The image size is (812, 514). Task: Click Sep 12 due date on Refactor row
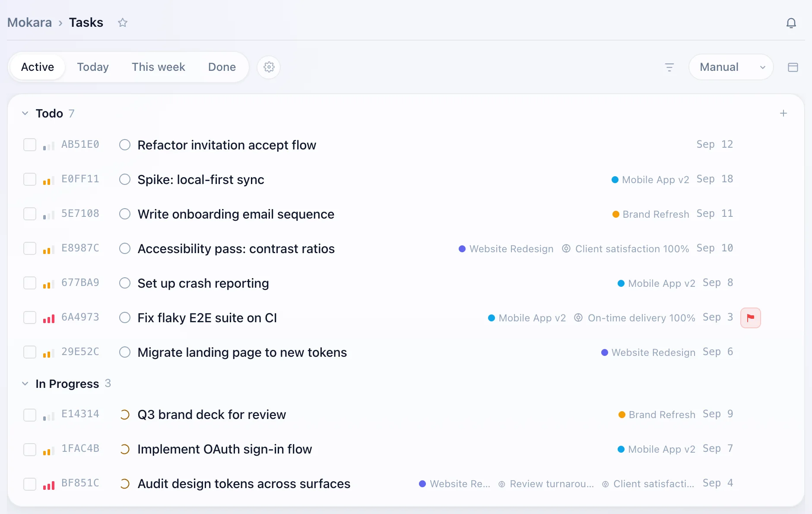pos(714,144)
